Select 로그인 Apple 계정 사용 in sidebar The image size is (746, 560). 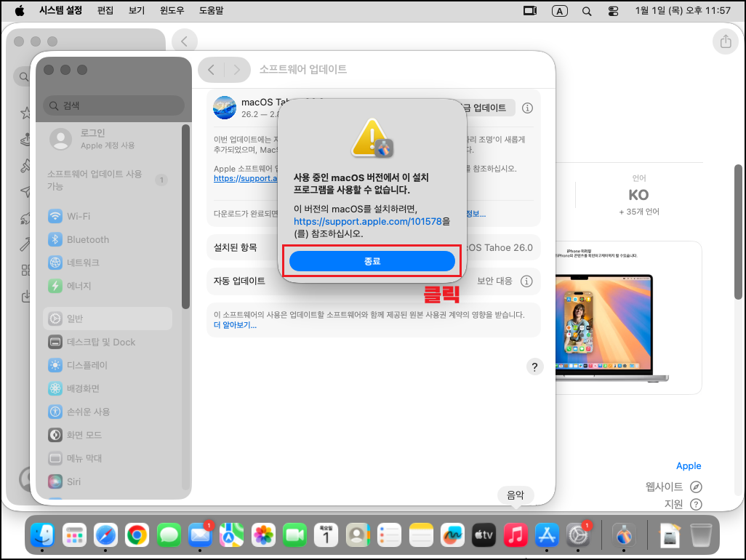coord(108,139)
